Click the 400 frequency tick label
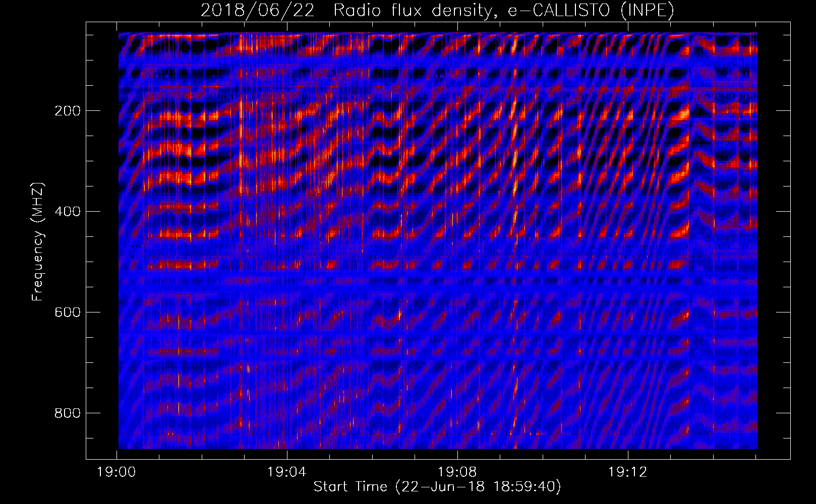 pyautogui.click(x=67, y=212)
